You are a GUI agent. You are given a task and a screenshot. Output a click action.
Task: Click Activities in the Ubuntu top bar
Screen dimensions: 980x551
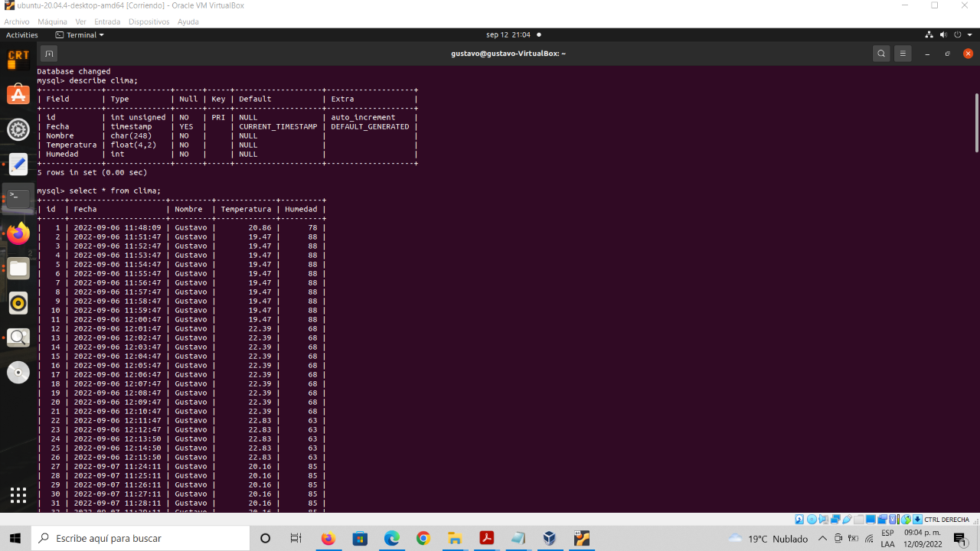click(21, 34)
